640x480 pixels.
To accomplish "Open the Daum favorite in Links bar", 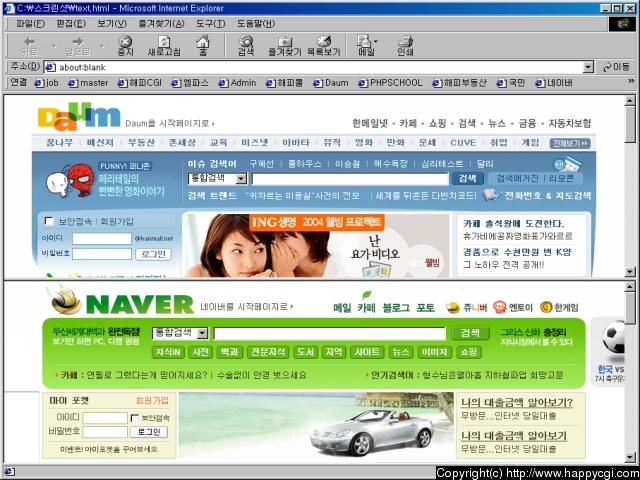I will point(331,83).
